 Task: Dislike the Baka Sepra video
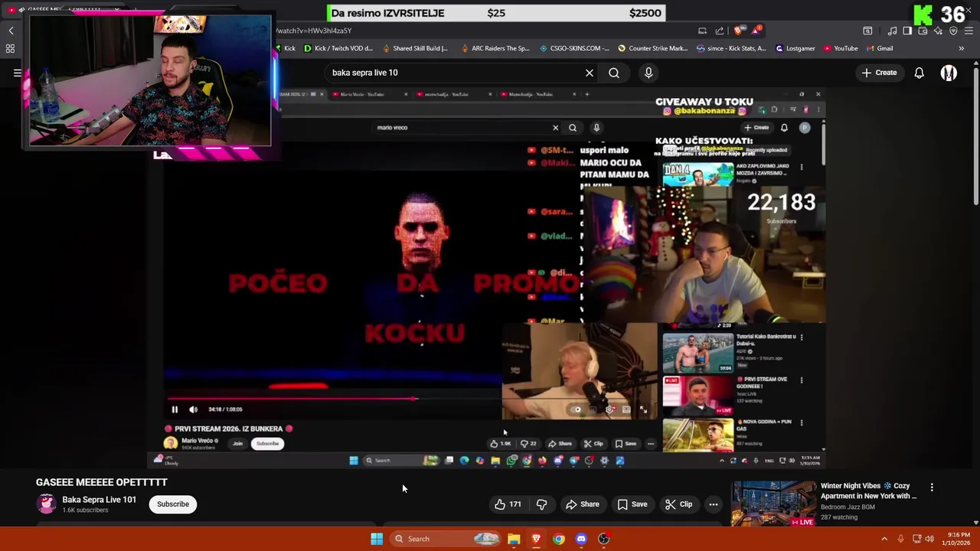(541, 504)
